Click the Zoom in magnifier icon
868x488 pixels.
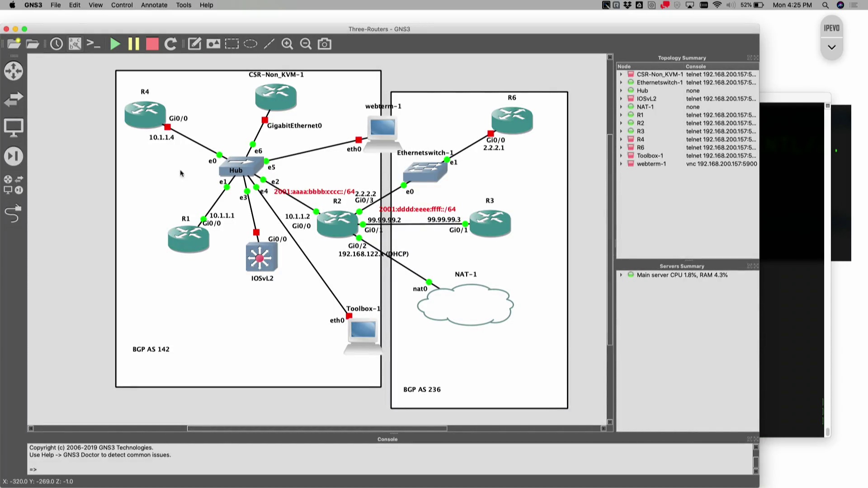(x=288, y=44)
